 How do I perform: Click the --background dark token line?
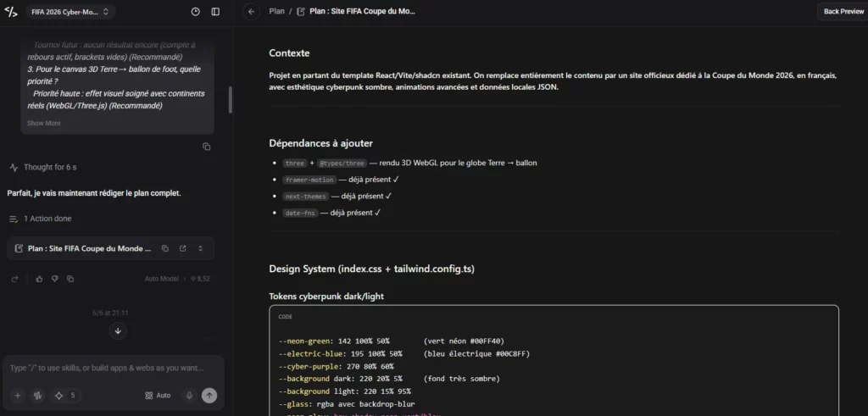coord(388,379)
